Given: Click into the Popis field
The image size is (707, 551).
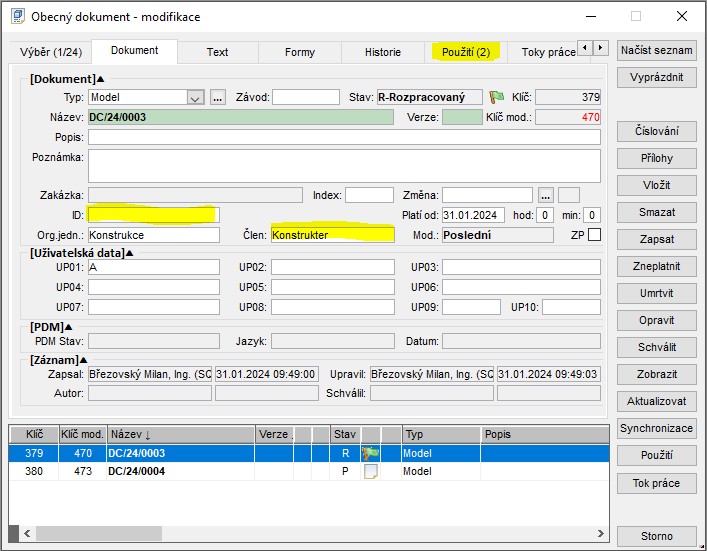Looking at the screenshot, I should point(344,137).
